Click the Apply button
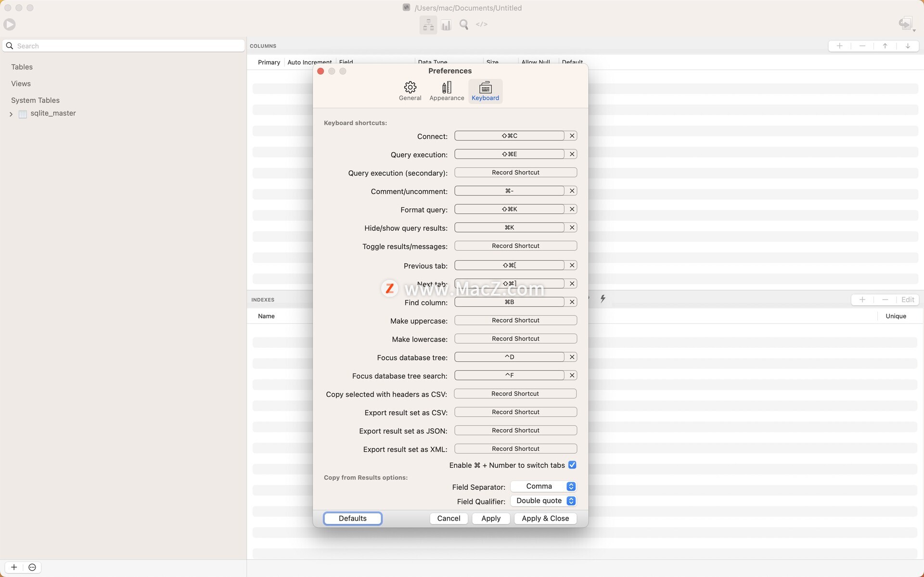 491,518
